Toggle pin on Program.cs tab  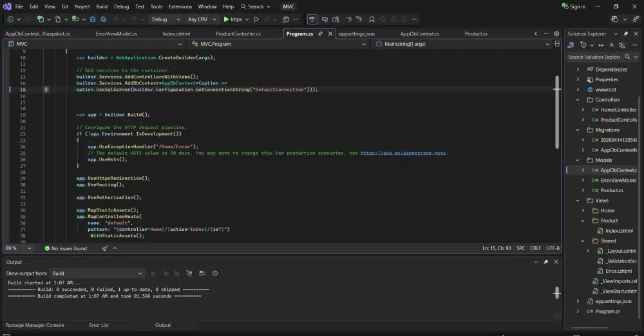coord(320,34)
